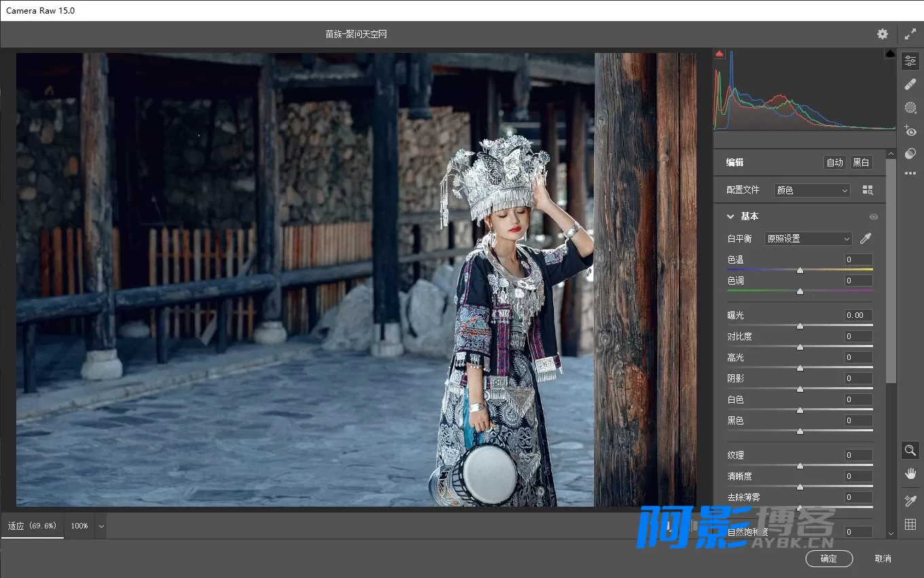Image resolution: width=924 pixels, height=578 pixels.
Task: Click the 色温 value field
Action: pyautogui.click(x=859, y=259)
